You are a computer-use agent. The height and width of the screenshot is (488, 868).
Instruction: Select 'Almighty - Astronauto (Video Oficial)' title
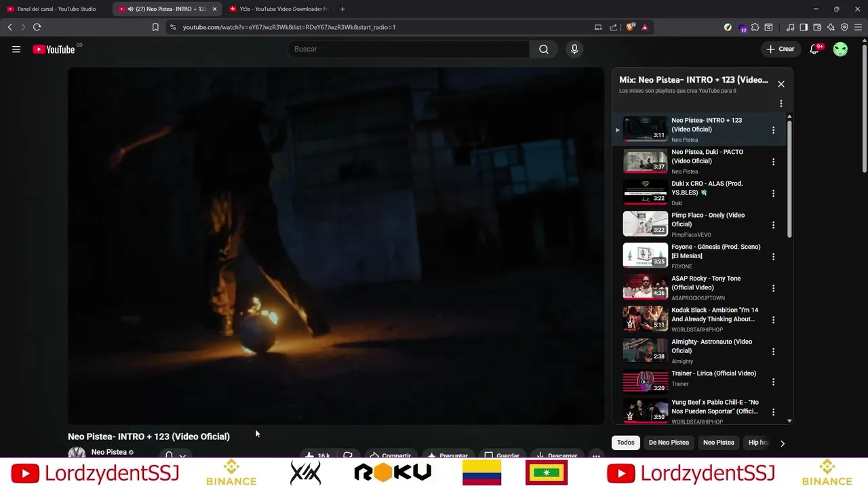[x=712, y=346]
